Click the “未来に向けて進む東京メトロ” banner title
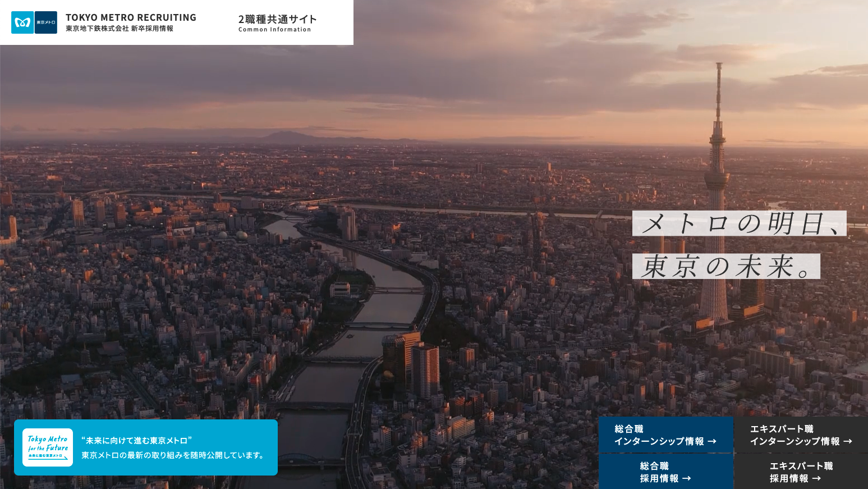 click(x=136, y=441)
